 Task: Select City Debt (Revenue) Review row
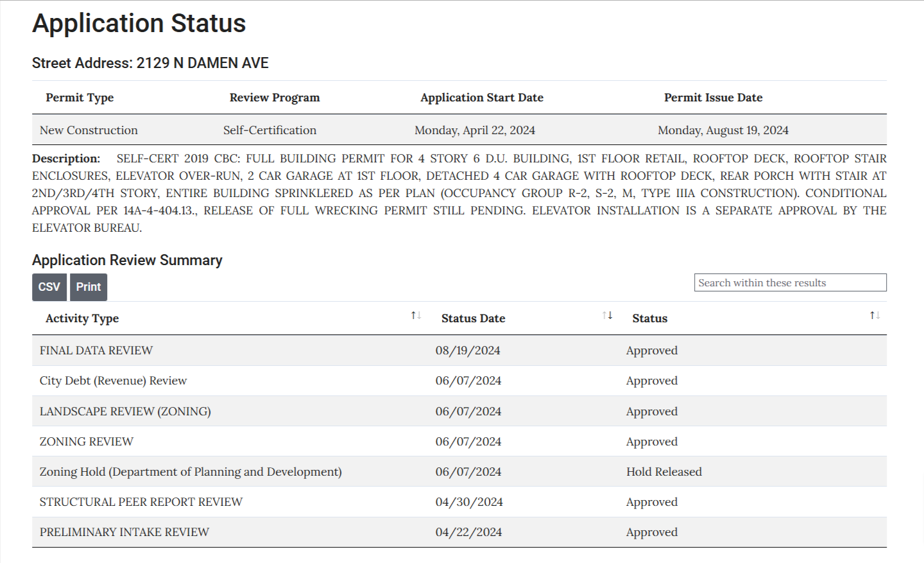[459, 381]
